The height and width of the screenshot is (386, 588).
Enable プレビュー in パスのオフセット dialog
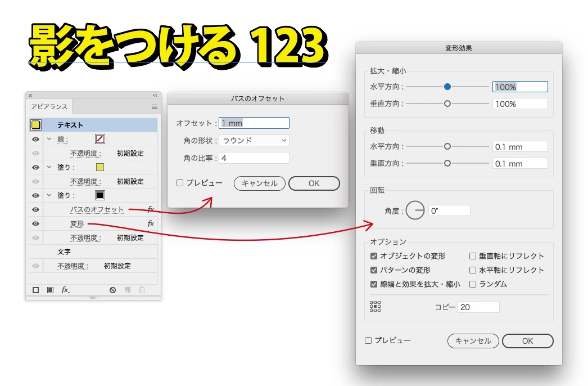click(180, 183)
